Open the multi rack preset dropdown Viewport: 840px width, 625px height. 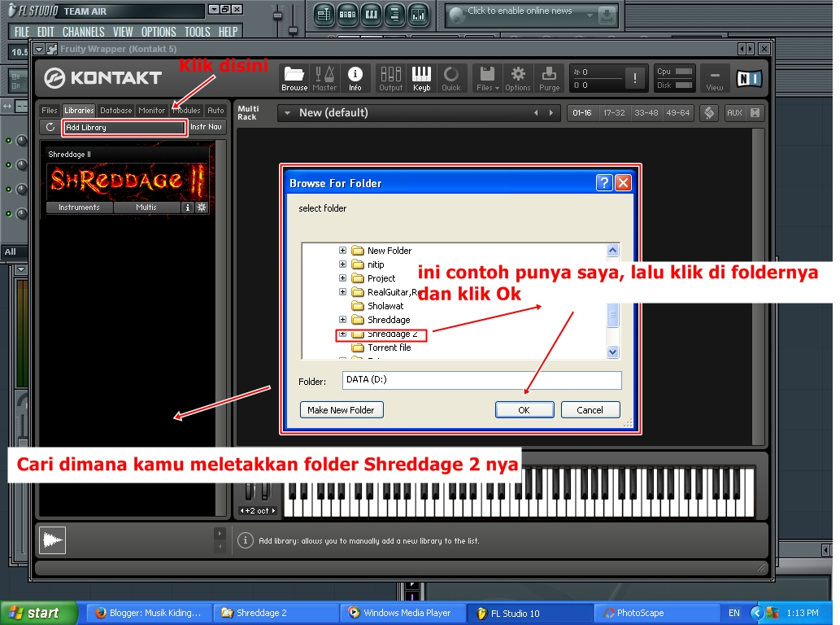click(x=287, y=113)
